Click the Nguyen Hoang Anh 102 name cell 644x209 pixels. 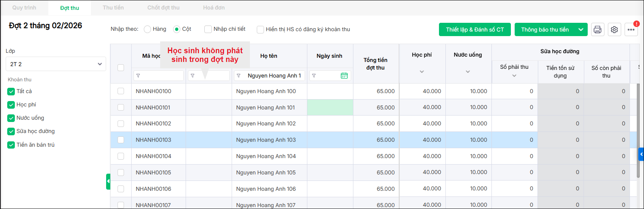coord(269,123)
